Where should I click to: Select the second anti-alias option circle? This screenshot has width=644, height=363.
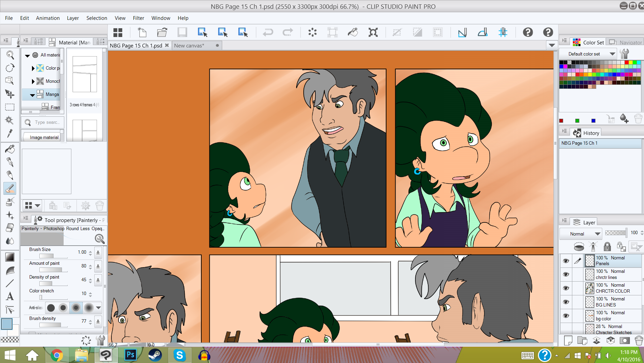click(x=63, y=307)
